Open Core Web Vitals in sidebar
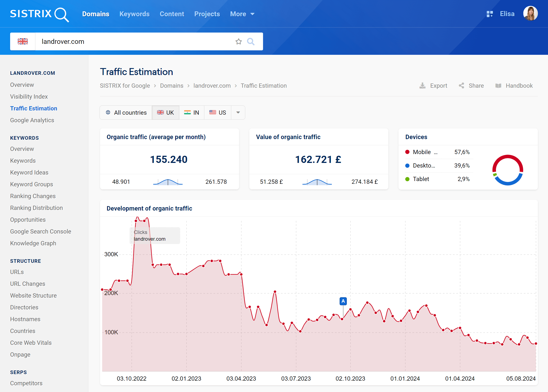Image resolution: width=548 pixels, height=392 pixels. coord(31,343)
